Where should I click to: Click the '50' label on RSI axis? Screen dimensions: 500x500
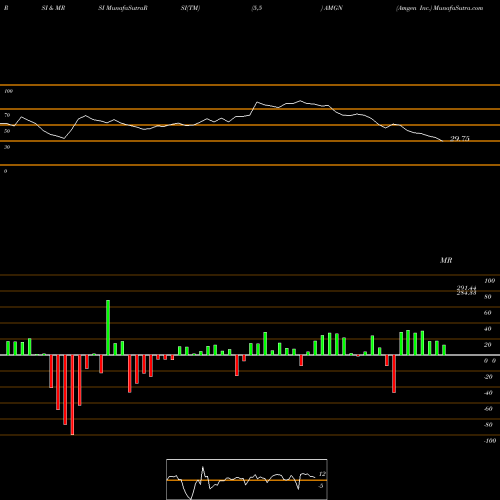[x=7, y=131]
